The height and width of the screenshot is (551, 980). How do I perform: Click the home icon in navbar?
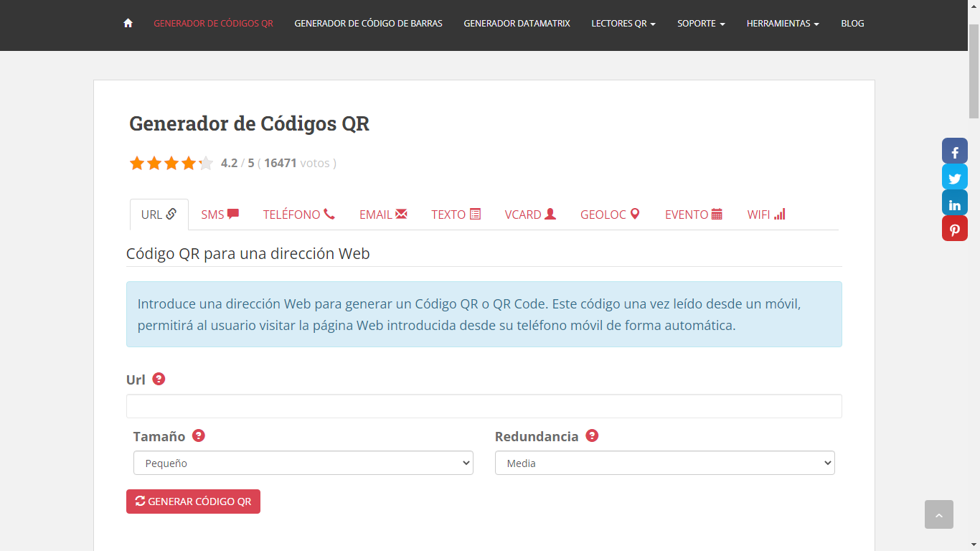[128, 23]
